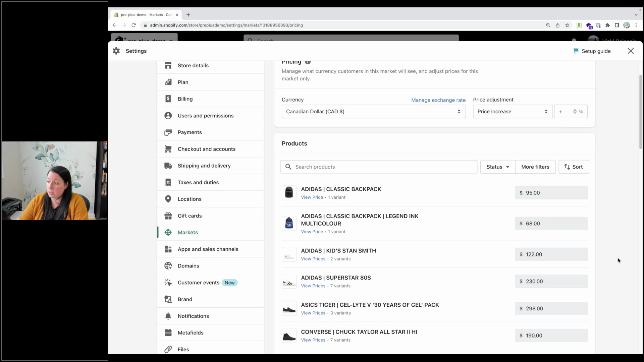Edit the price adjustment percent field
This screenshot has width=644, height=362.
point(571,112)
